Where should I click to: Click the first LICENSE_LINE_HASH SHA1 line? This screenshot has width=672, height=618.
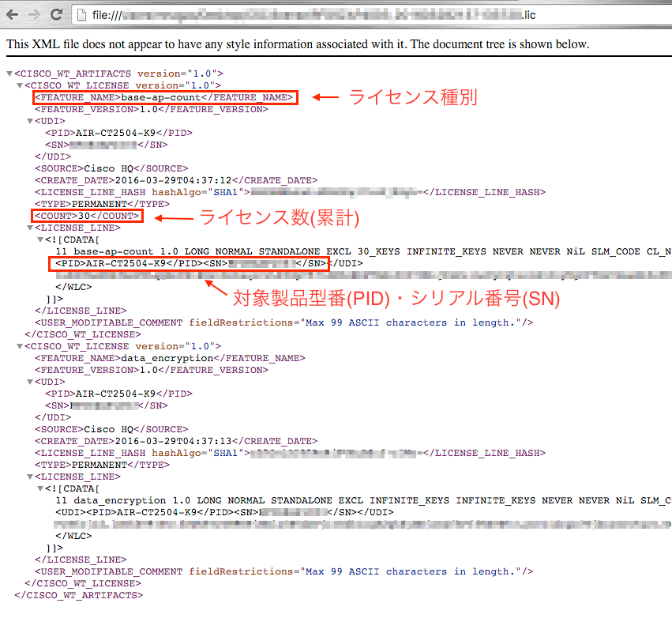(290, 192)
